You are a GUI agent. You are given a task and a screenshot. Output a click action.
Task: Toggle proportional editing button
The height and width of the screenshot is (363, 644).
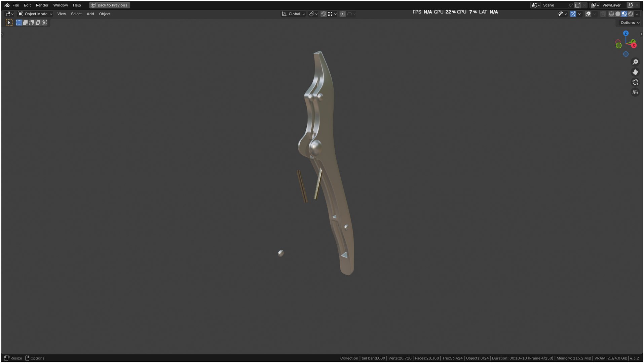(342, 14)
